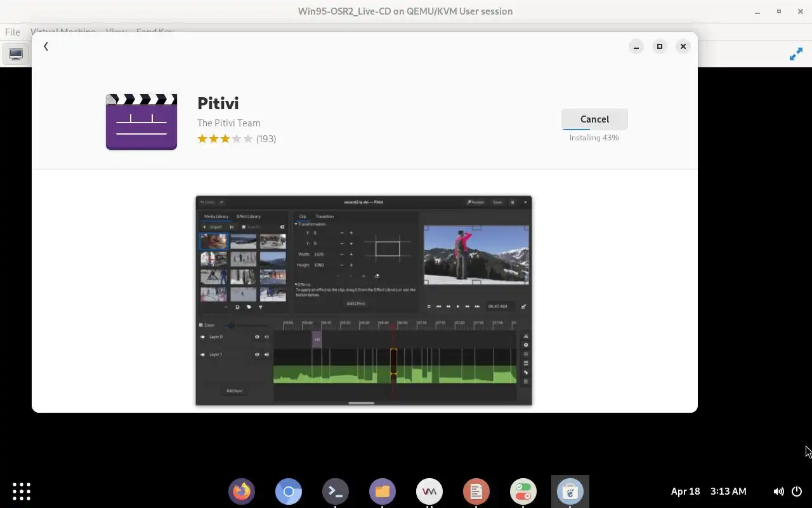Open Terminal from the dock

[336, 491]
